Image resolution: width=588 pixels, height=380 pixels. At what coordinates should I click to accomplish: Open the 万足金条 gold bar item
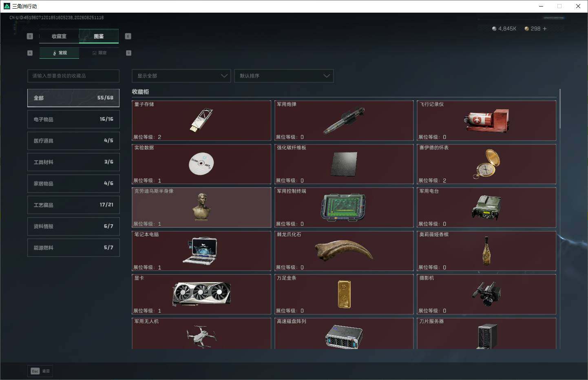pyautogui.click(x=344, y=294)
